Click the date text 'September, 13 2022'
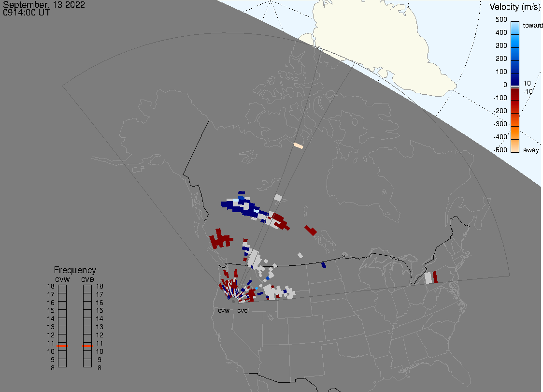This screenshot has width=543, height=392. [44, 4]
